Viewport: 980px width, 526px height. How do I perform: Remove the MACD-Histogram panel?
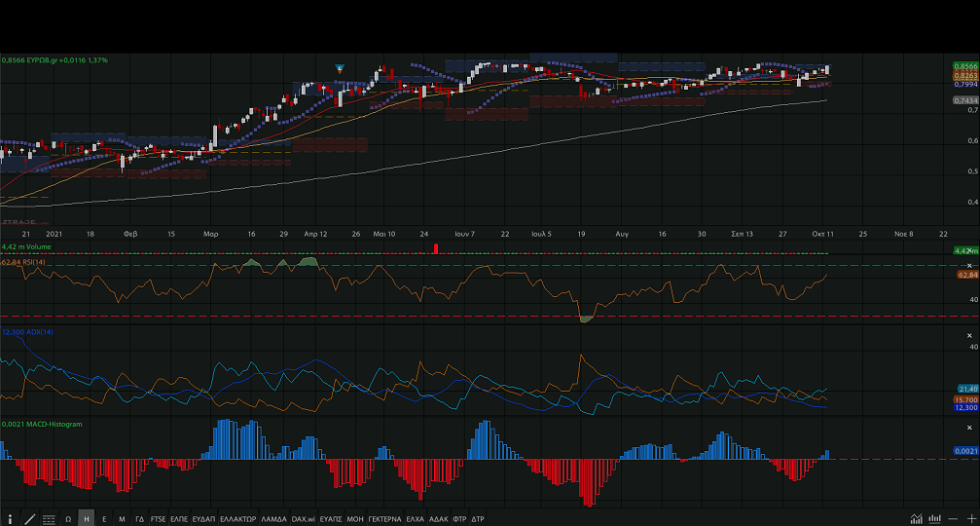pos(969,428)
